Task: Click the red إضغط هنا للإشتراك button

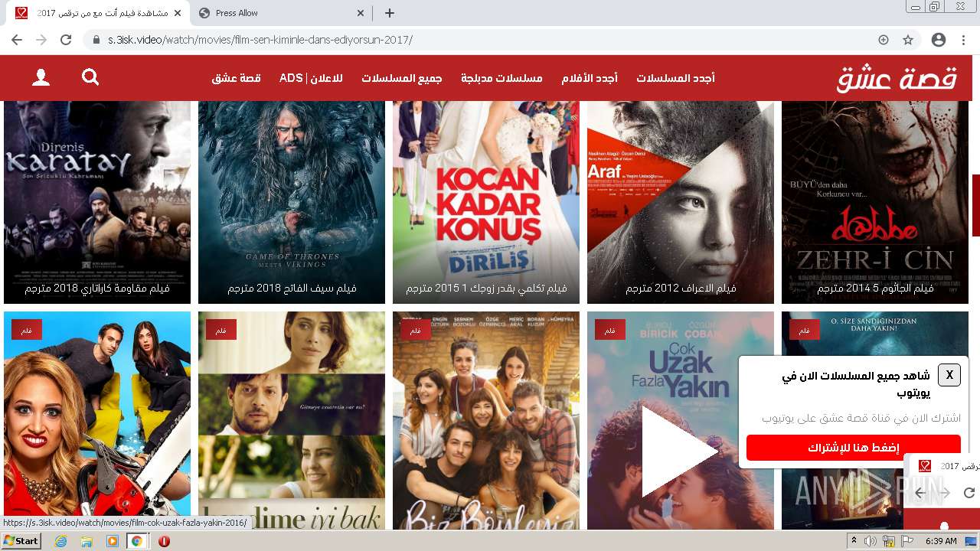Action: pos(854,448)
